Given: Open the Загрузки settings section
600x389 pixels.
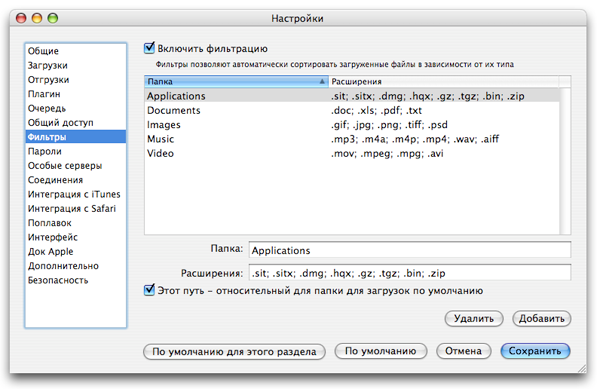Looking at the screenshot, I should point(75,65).
